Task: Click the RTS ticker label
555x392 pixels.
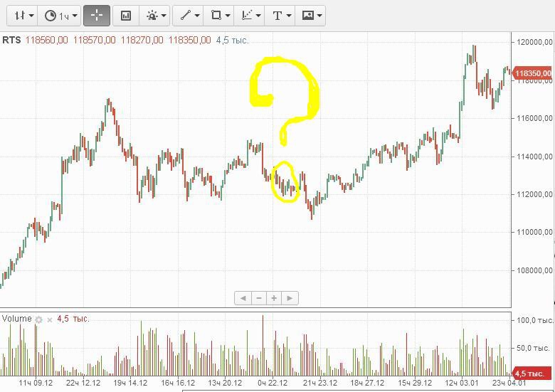Action: click(x=11, y=40)
